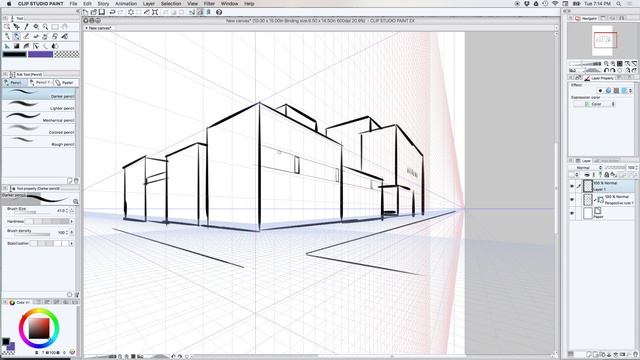Choose Lighter pencil sub tool

point(39,106)
